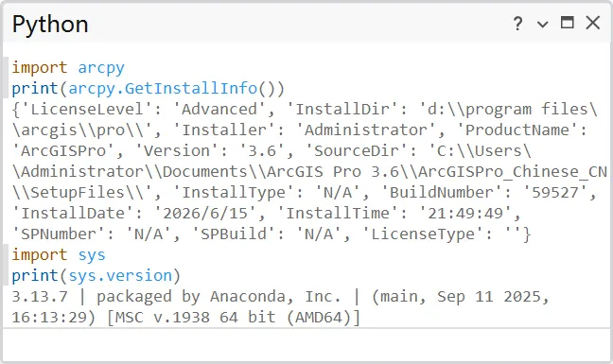Click the '2026/6/15' install date value

point(205,214)
